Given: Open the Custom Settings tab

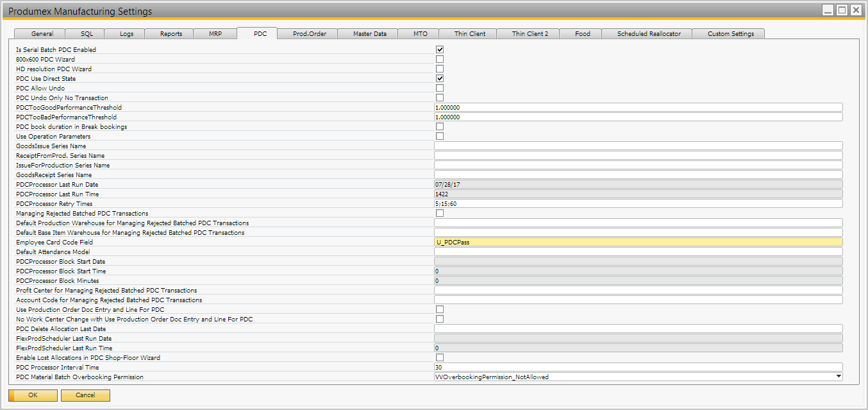Looking at the screenshot, I should (x=730, y=34).
